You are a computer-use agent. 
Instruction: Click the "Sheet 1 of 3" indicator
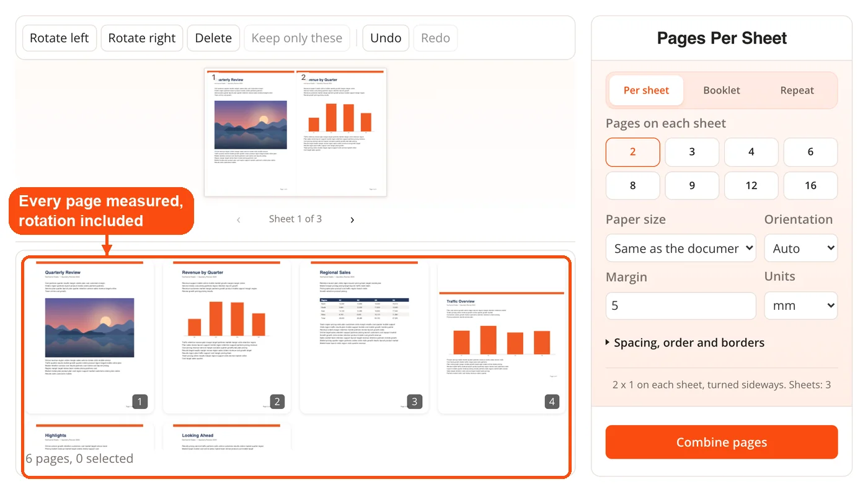(x=295, y=219)
